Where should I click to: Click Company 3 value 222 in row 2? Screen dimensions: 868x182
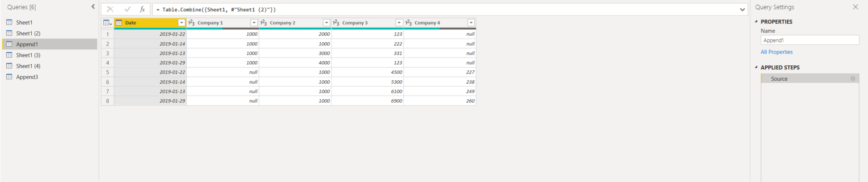tap(367, 44)
